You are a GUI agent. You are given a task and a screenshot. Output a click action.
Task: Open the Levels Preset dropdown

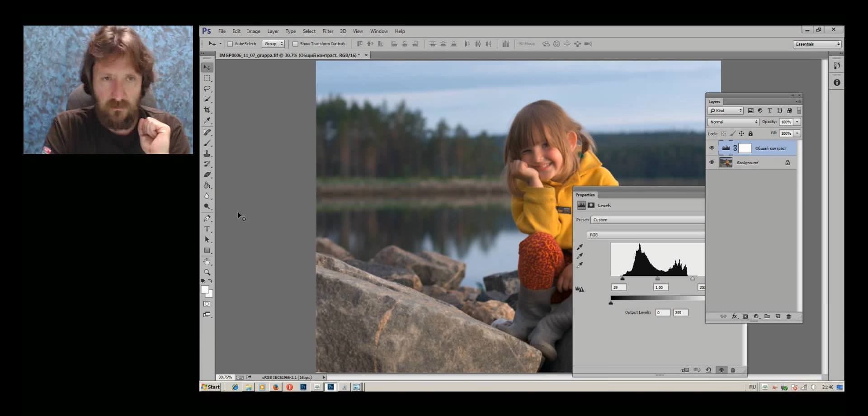pos(648,220)
